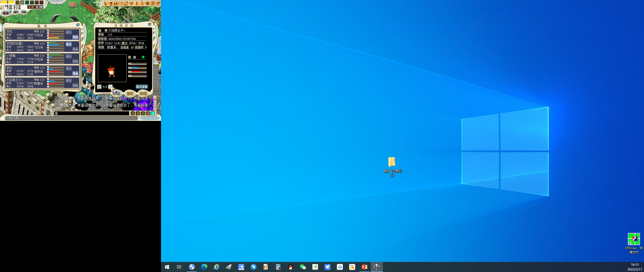Toggle 战斗 for pet 粉红
This screenshot has height=272, width=644.
click(69, 69)
